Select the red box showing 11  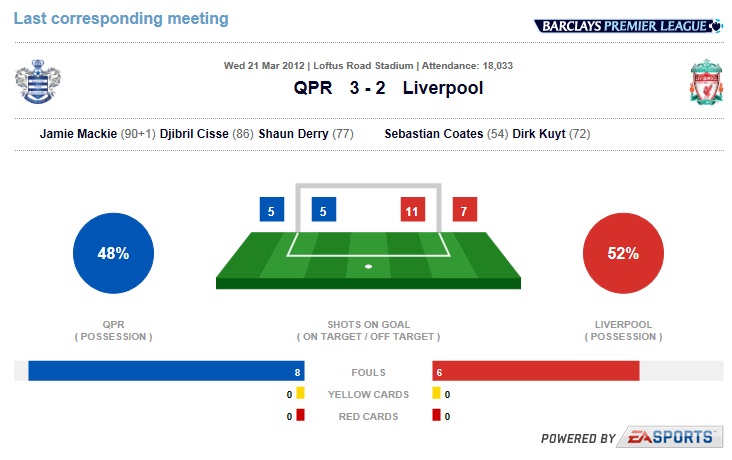413,209
